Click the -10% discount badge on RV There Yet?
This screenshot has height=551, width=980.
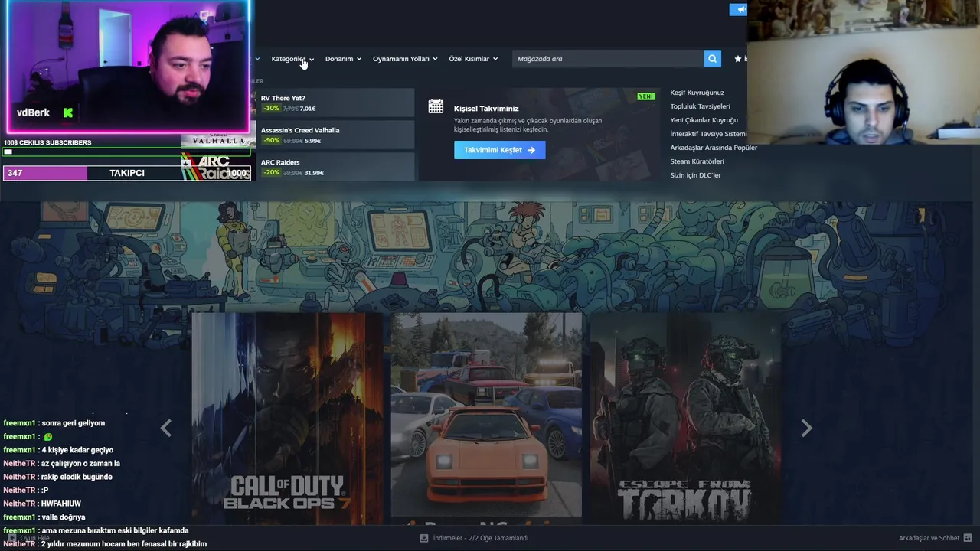pos(271,109)
